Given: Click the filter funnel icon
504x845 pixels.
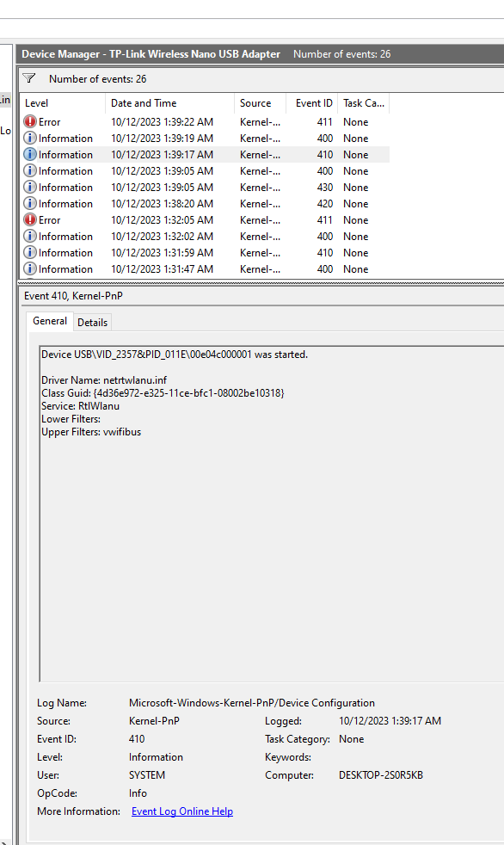Looking at the screenshot, I should point(29,78).
